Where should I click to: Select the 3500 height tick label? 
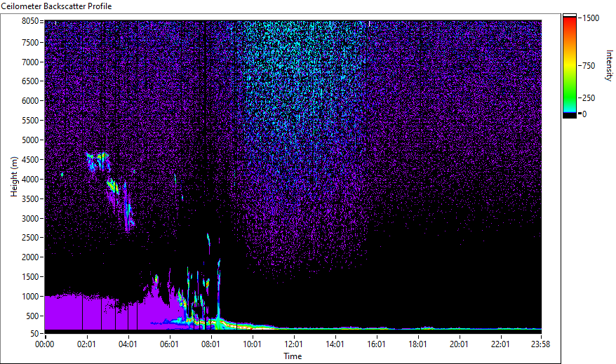[x=30, y=199]
